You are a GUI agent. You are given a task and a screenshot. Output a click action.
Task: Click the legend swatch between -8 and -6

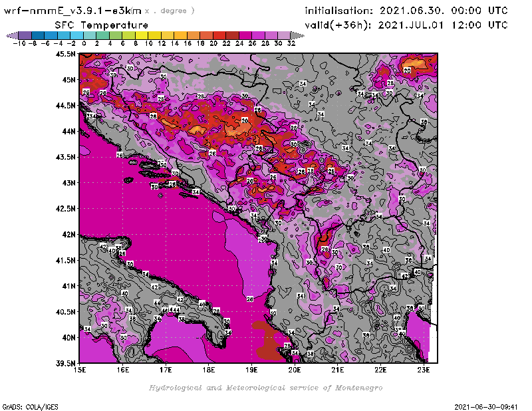38,35
